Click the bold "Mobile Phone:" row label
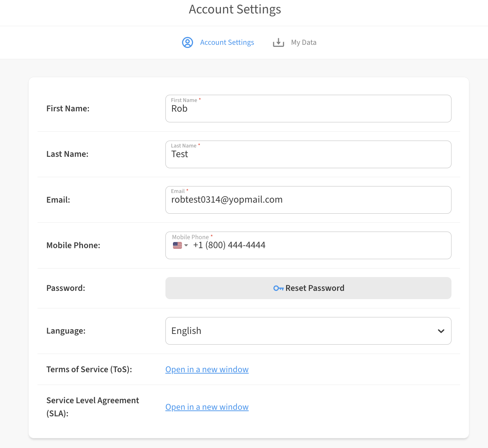The image size is (488, 448). point(73,245)
